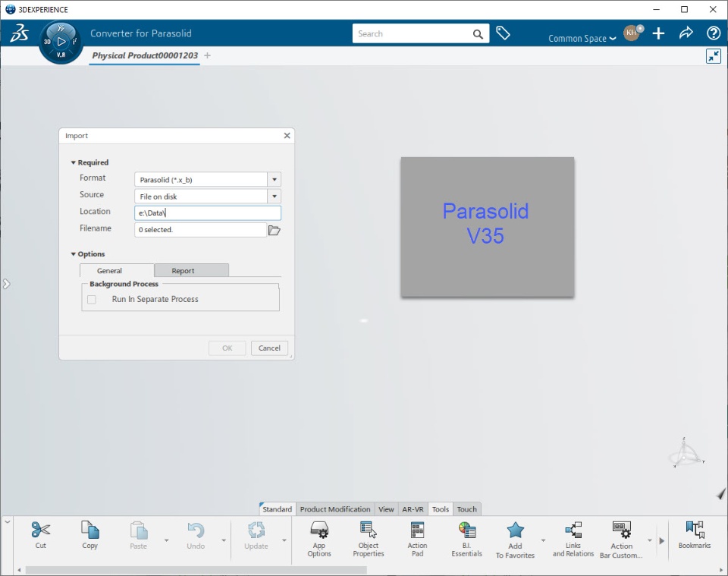Enable Run In Separate Process checkbox
The image size is (728, 576).
(x=92, y=300)
